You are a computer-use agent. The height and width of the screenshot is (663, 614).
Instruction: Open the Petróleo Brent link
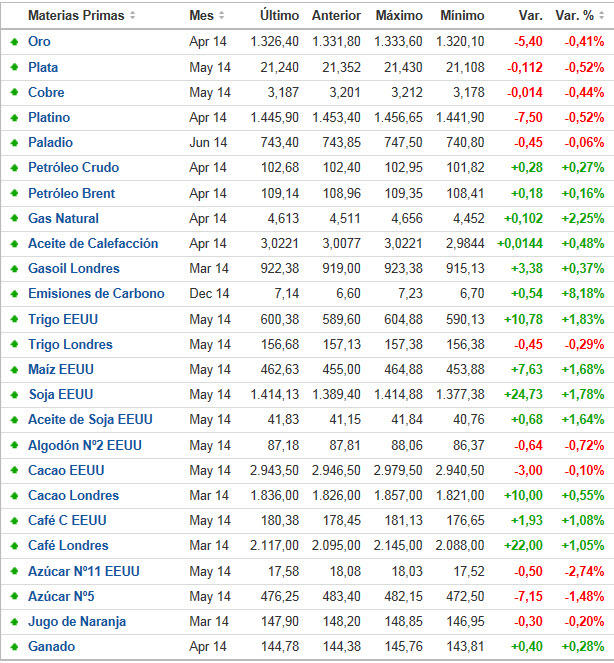click(71, 193)
